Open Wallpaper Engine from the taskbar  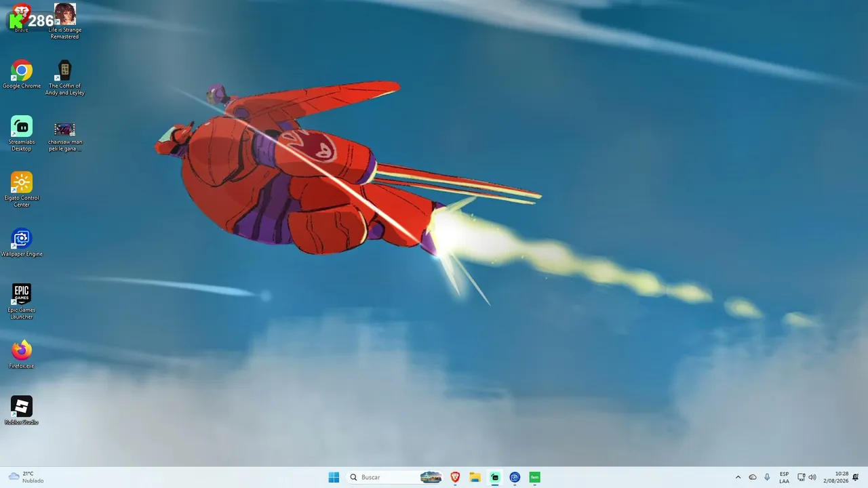click(515, 477)
